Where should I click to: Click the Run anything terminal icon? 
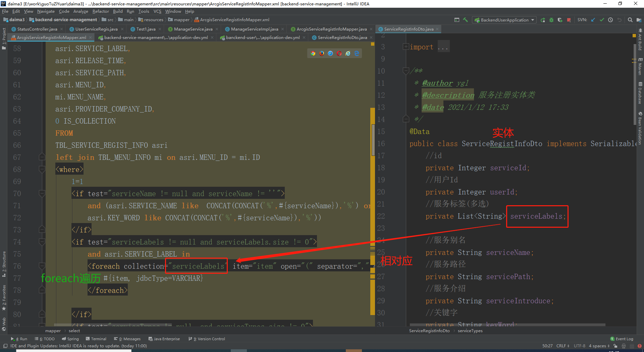click(x=457, y=20)
